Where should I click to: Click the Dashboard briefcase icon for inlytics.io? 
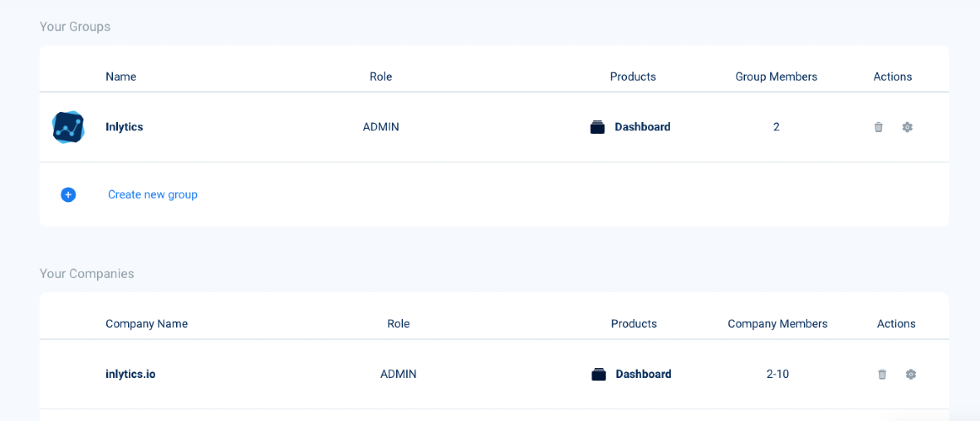(x=598, y=374)
